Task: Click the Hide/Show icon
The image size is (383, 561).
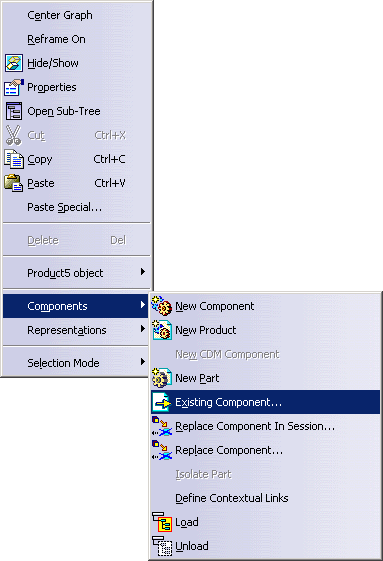Action: [14, 63]
